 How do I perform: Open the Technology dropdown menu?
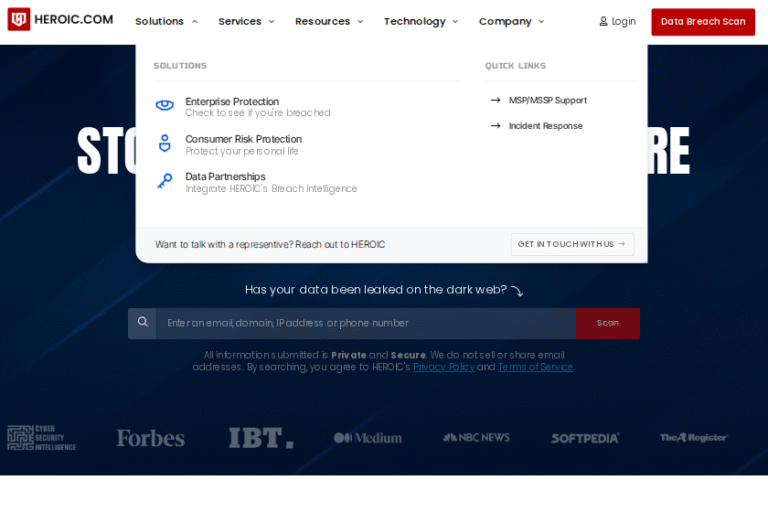[x=421, y=21]
